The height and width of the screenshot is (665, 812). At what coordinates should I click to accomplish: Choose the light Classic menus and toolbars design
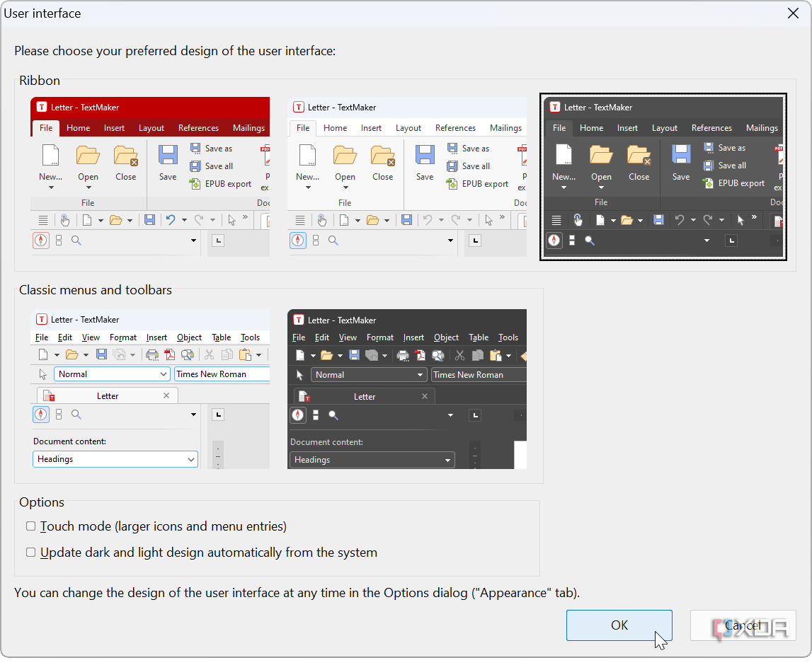(x=150, y=389)
